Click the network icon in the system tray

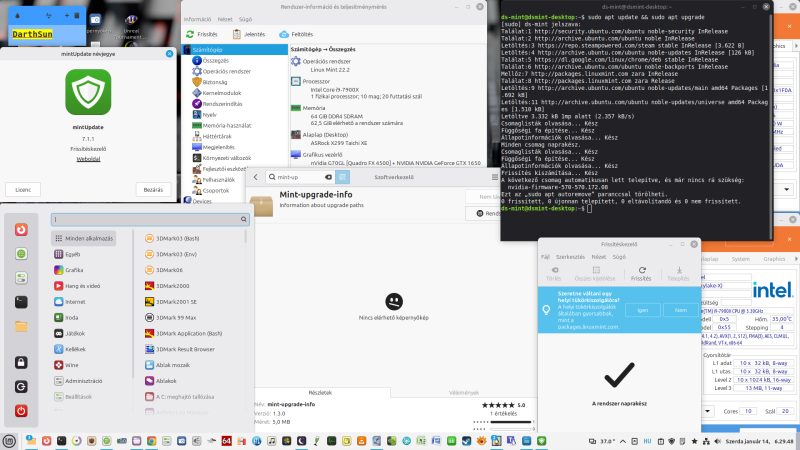click(x=706, y=441)
